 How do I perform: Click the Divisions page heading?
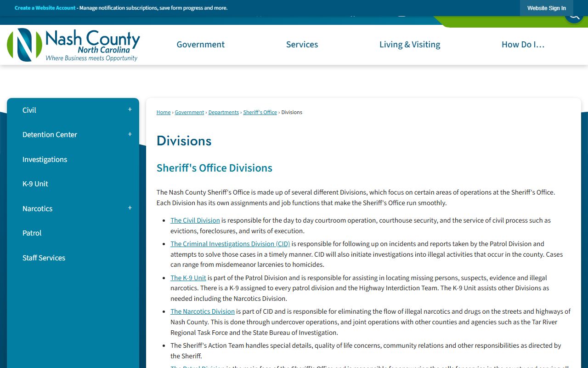(184, 141)
